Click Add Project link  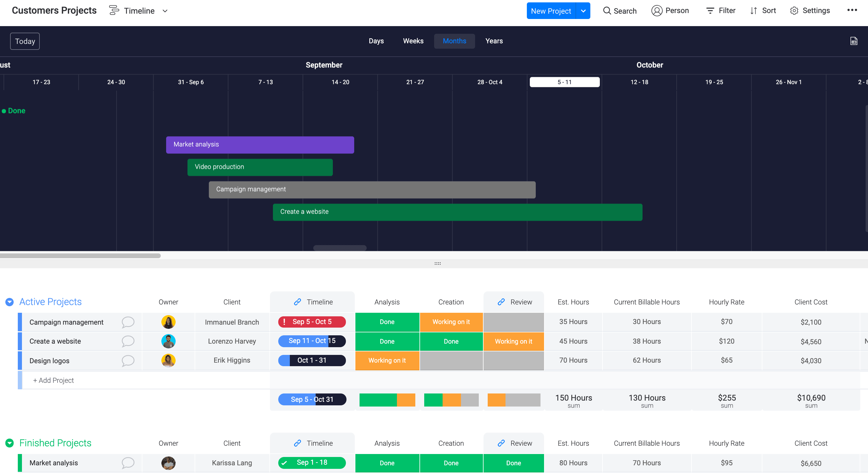[x=53, y=380]
